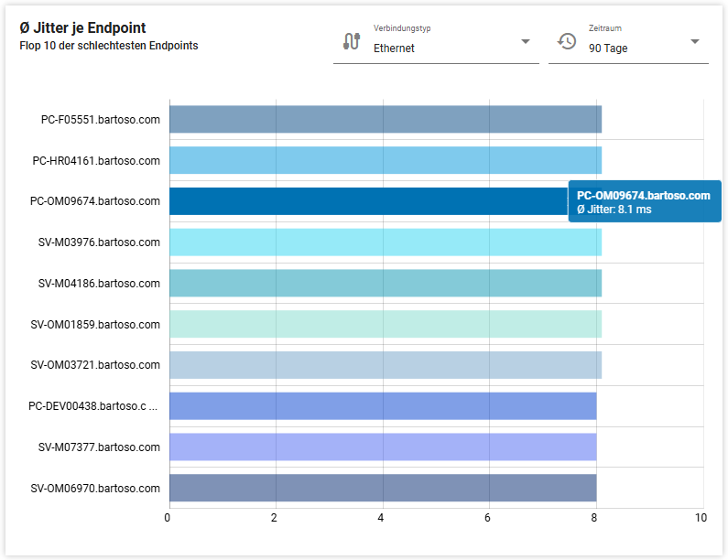Select the SV-M03976.bartoso.com cyan bar

[385, 242]
